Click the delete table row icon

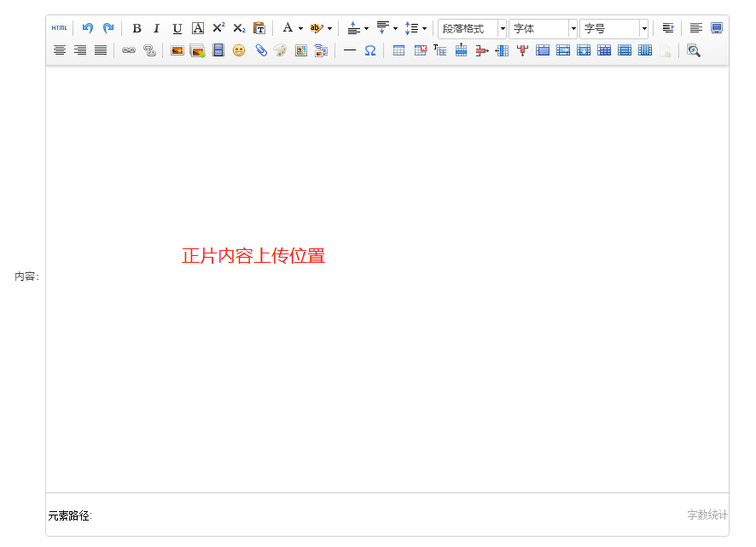481,50
